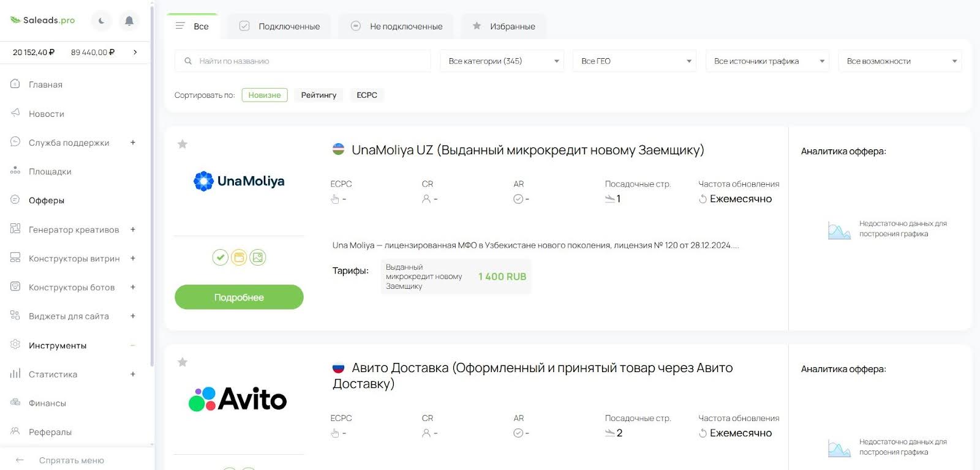Open UnaMoliya UZ offer title
The width and height of the screenshot is (980, 470).
click(528, 150)
